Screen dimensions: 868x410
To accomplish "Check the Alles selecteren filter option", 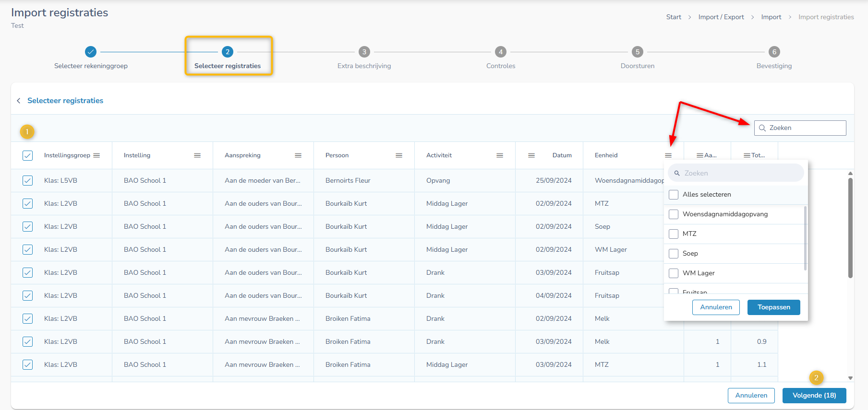I will pos(674,195).
